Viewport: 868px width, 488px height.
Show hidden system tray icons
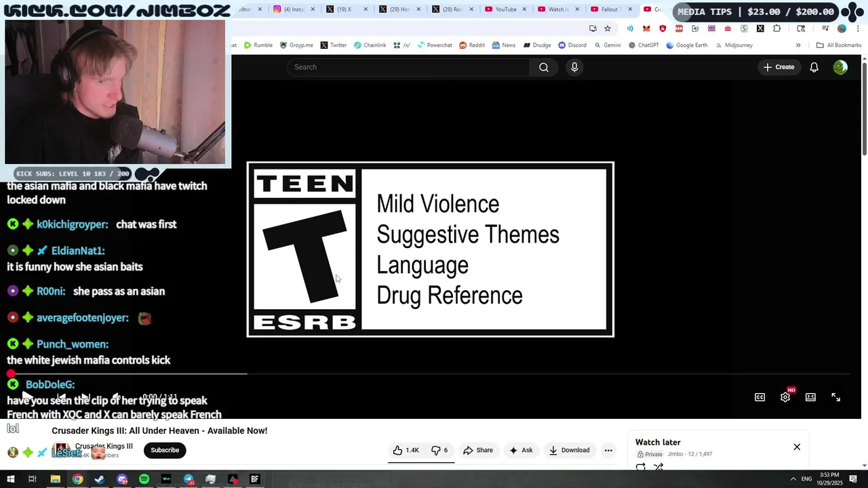click(x=793, y=479)
